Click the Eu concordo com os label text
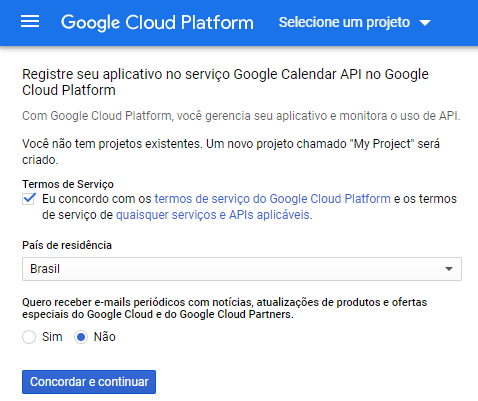Screen dimensions: 478x401 click(97, 199)
